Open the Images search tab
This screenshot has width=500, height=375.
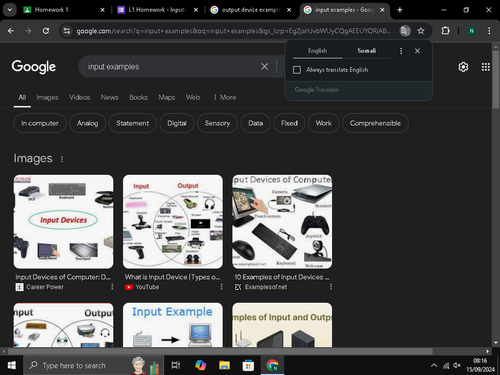[47, 97]
